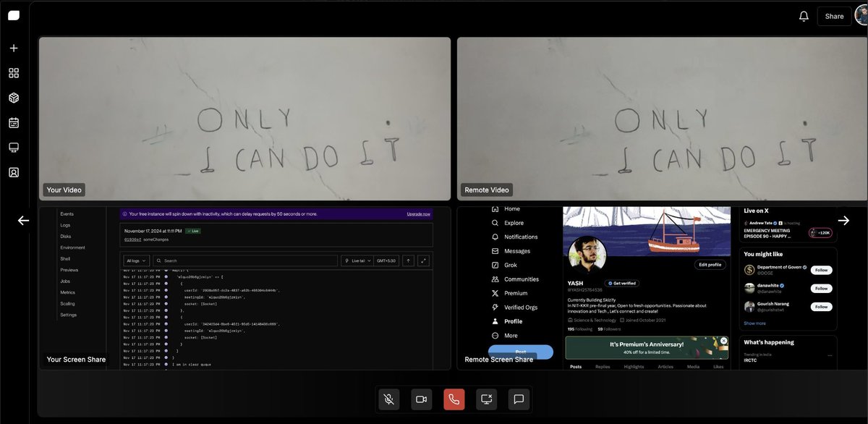Select the Your Video tile

244,119
